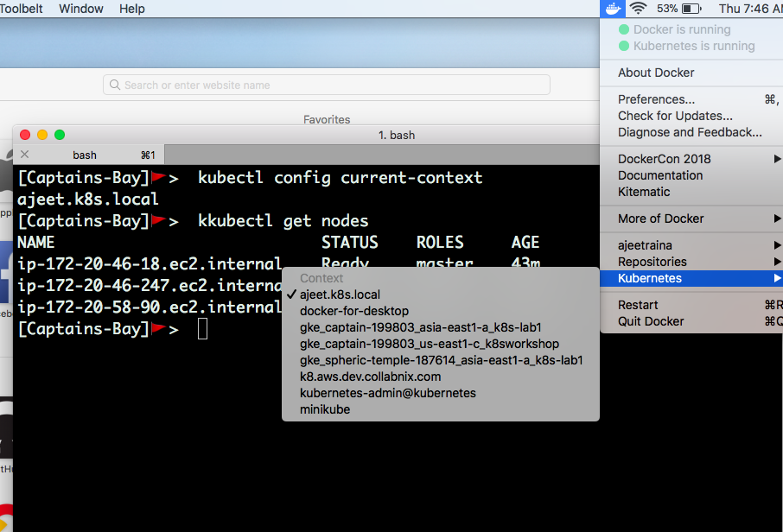Launch Kitematic from Docker menu
Screen dimensions: 783x532
pos(691,192)
